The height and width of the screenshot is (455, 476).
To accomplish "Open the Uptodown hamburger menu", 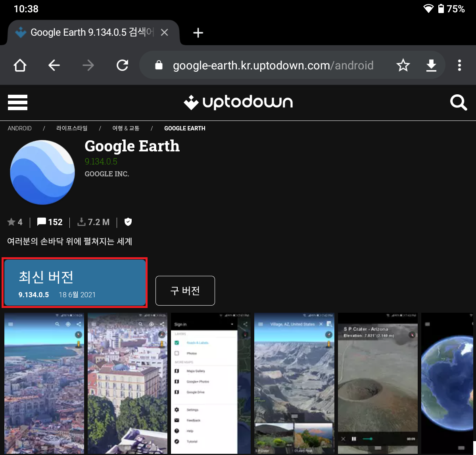I will [x=17, y=103].
